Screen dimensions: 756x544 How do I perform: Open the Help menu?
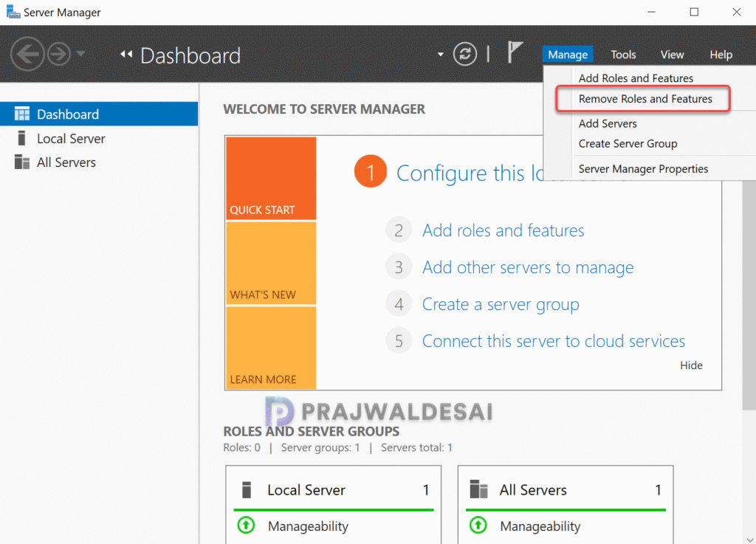[721, 55]
